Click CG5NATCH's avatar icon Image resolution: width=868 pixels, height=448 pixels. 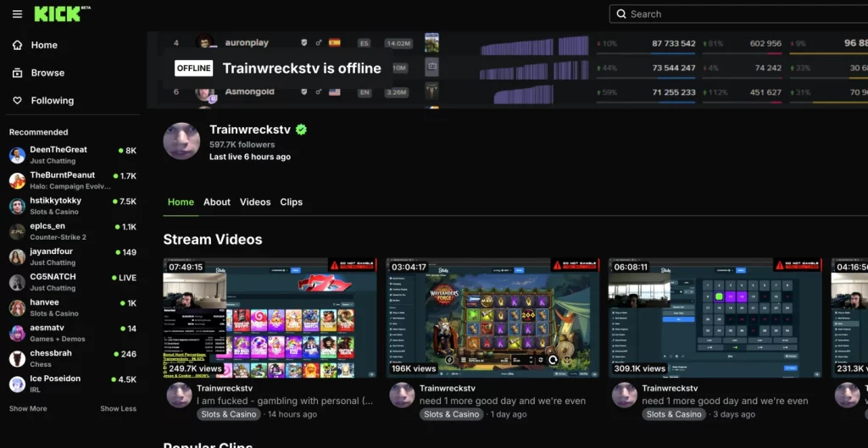(17, 283)
